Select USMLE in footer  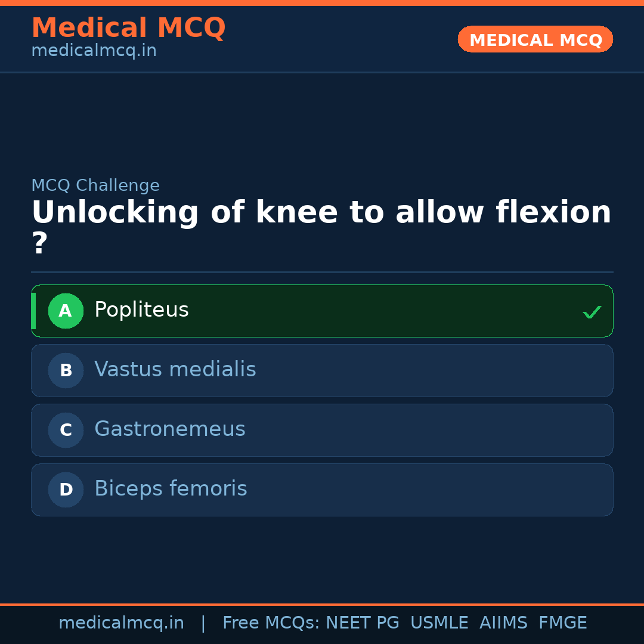(x=439, y=623)
